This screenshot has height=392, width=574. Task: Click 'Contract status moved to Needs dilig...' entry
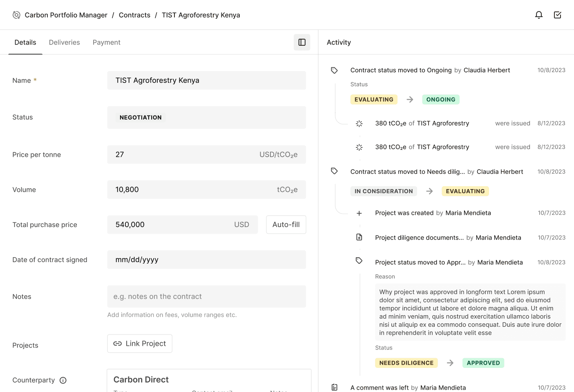pos(407,171)
